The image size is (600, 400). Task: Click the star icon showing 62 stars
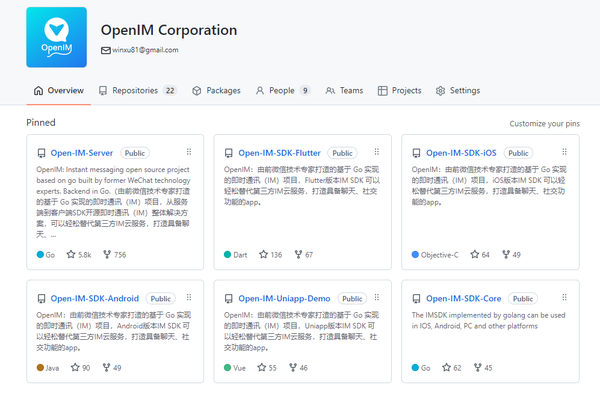pos(446,367)
